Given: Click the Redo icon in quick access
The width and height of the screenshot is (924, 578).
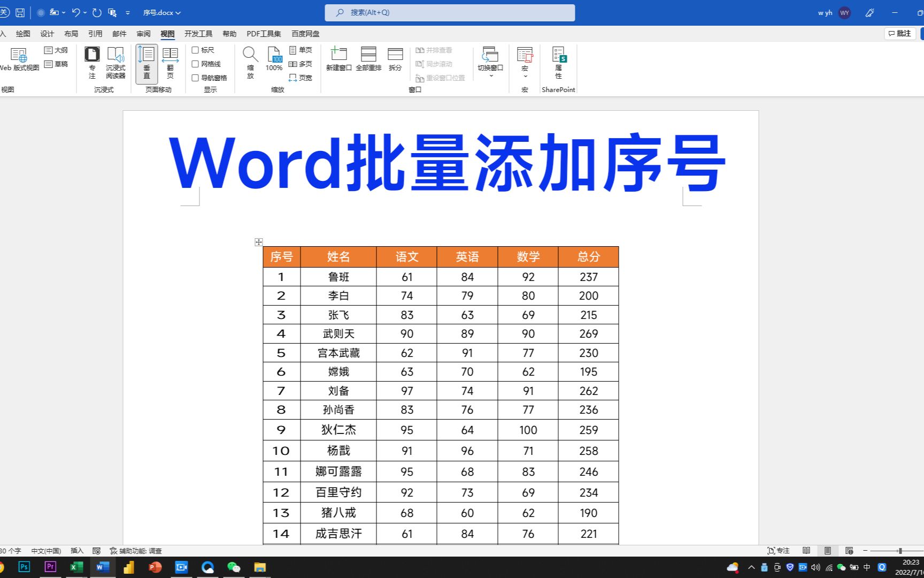Looking at the screenshot, I should 97,12.
